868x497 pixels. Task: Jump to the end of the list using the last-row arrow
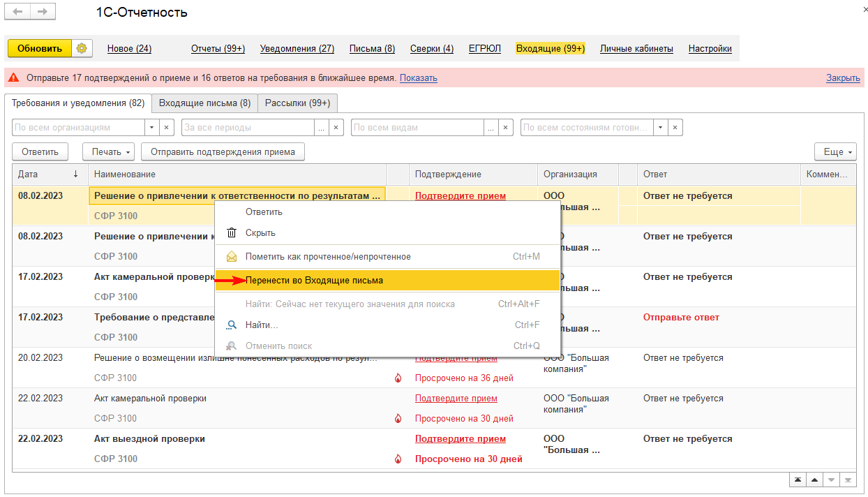coord(848,480)
